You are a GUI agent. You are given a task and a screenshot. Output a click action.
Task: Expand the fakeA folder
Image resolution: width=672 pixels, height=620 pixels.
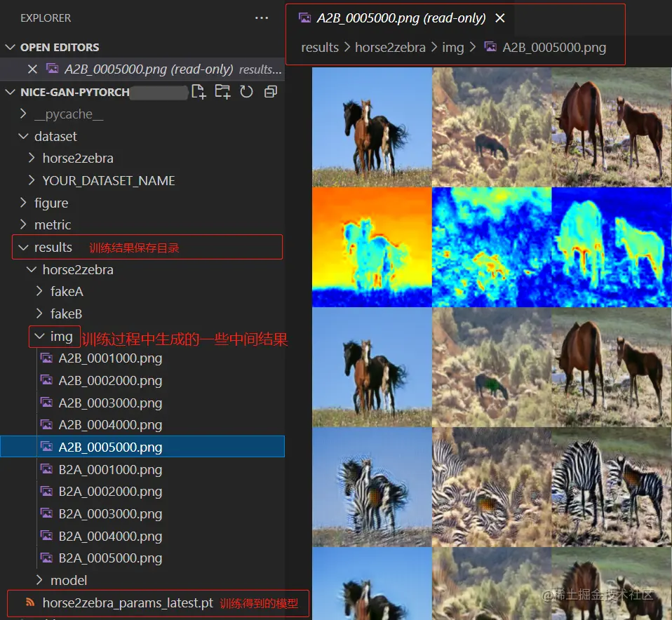click(x=39, y=291)
